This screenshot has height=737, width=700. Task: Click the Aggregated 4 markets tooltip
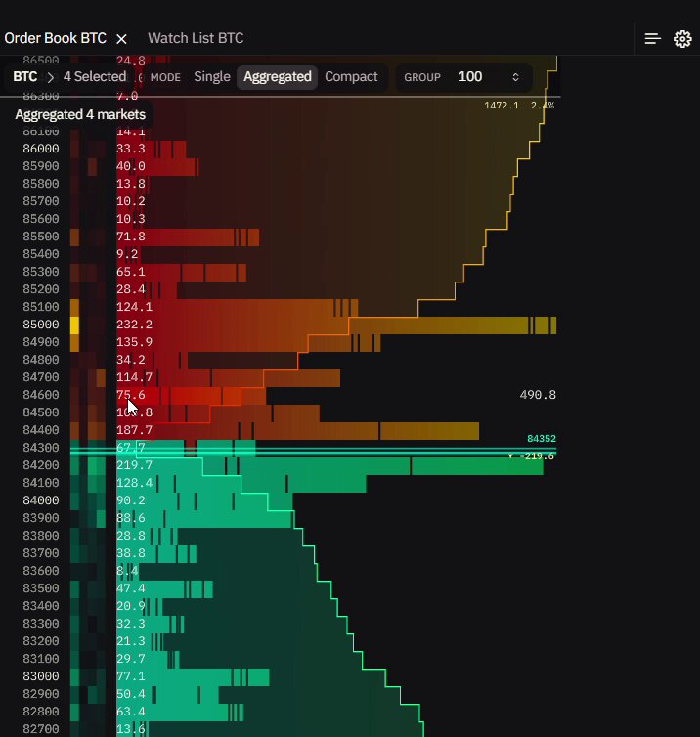(80, 114)
